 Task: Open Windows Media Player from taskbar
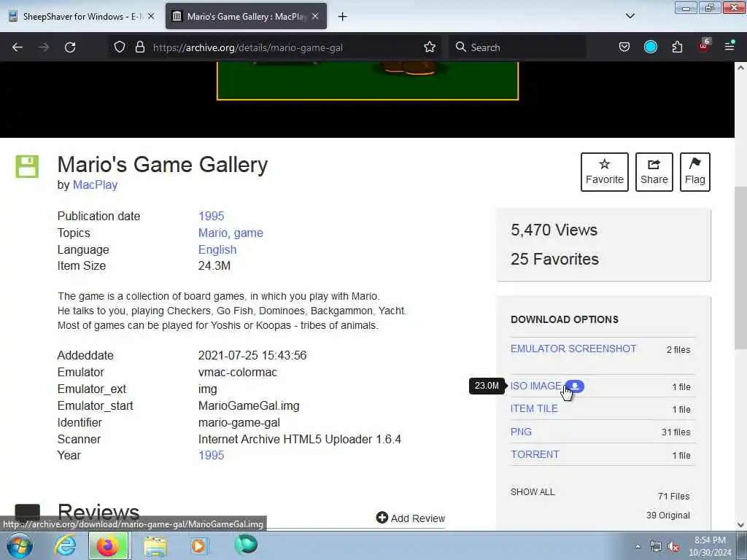tap(198, 545)
